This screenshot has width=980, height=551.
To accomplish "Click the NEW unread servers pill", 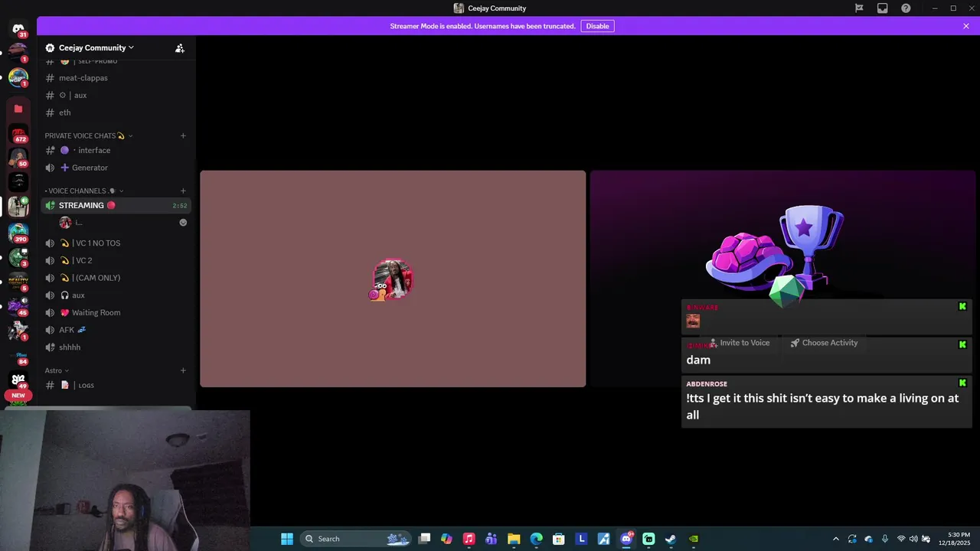I will click(x=18, y=396).
